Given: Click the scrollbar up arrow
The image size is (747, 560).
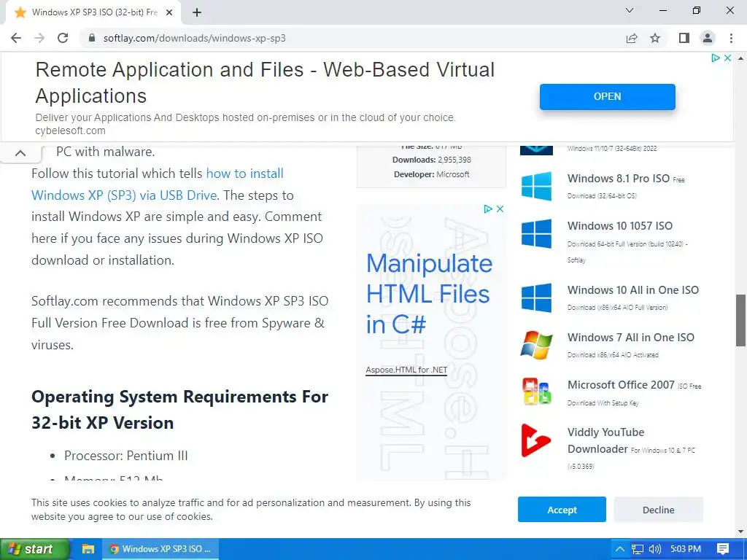Looking at the screenshot, I should [x=740, y=58].
